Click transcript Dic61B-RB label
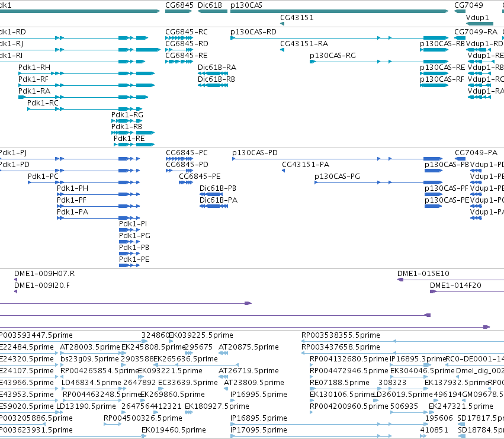Image resolution: width=504 pixels, height=439 pixels. click(216, 79)
